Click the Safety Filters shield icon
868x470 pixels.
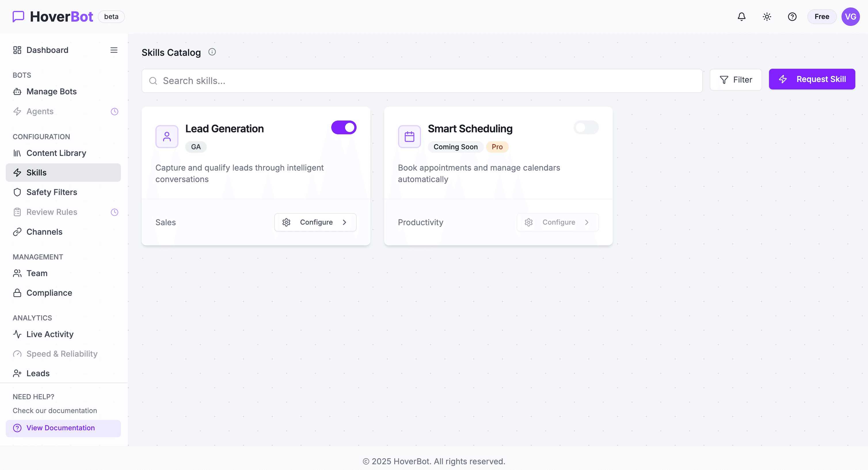click(17, 192)
